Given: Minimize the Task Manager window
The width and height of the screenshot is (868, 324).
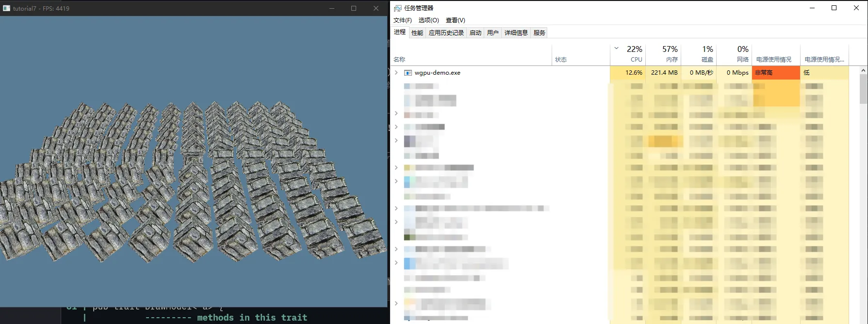Looking at the screenshot, I should tap(812, 8).
